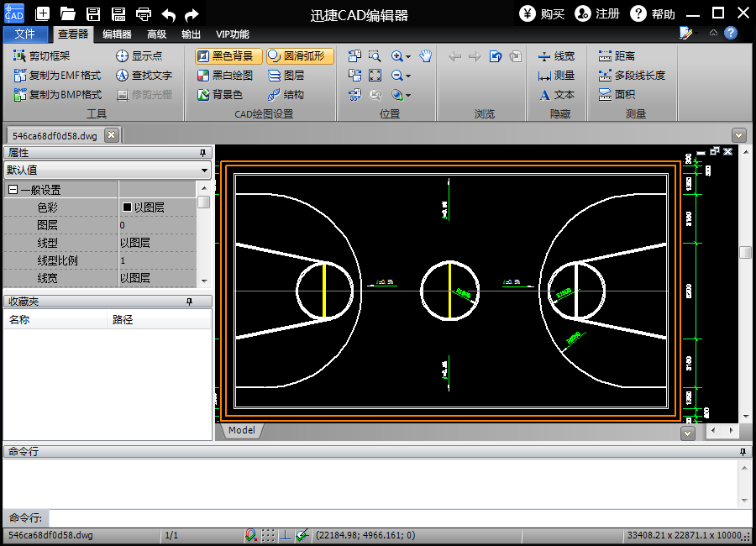Click the 购买 purchase button

(543, 13)
